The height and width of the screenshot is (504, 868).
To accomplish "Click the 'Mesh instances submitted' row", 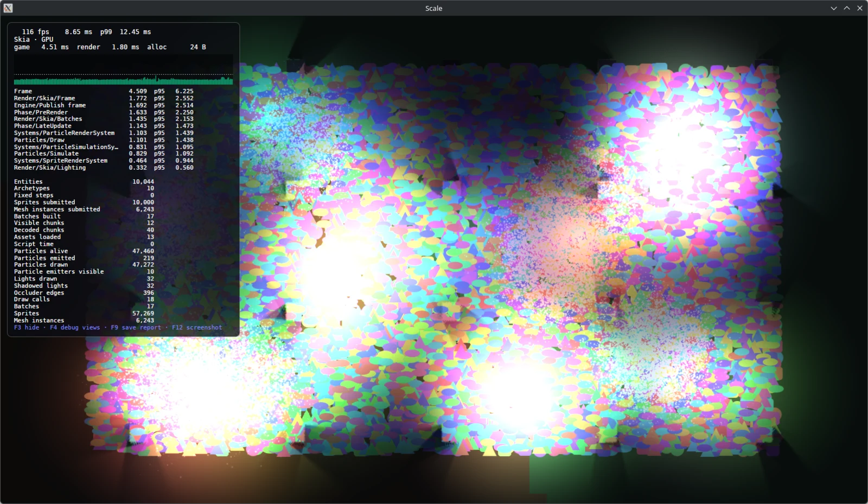I will click(84, 209).
